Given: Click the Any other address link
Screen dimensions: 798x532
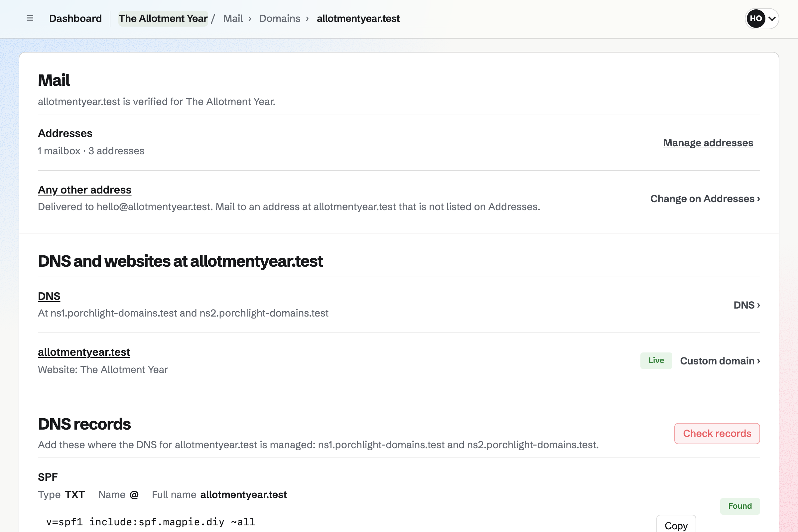Looking at the screenshot, I should pyautogui.click(x=84, y=190).
